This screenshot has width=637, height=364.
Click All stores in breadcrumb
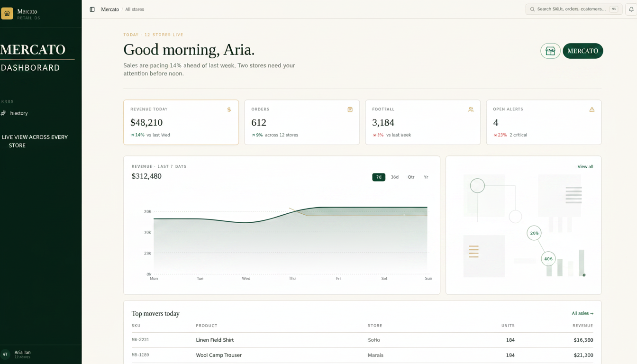tap(135, 9)
